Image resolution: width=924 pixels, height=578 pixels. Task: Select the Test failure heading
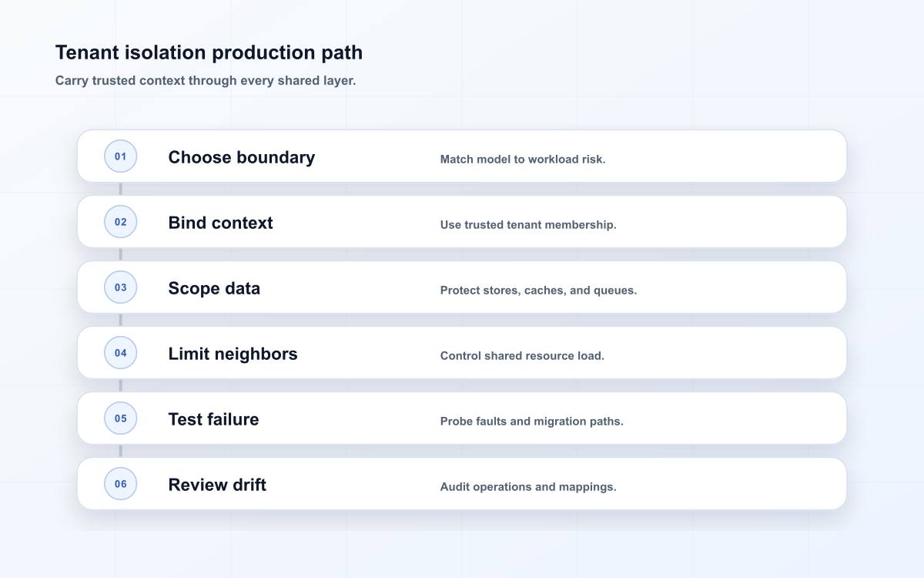213,419
